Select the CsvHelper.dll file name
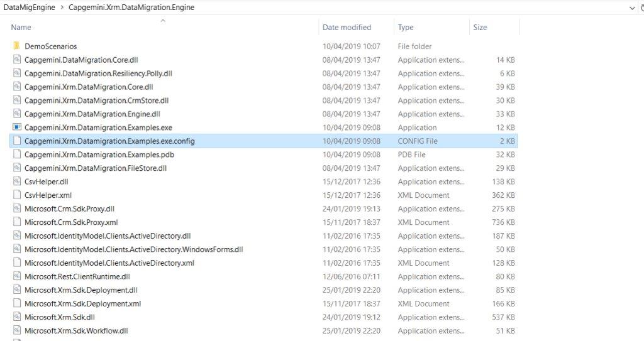The height and width of the screenshot is (341, 644). 46,181
